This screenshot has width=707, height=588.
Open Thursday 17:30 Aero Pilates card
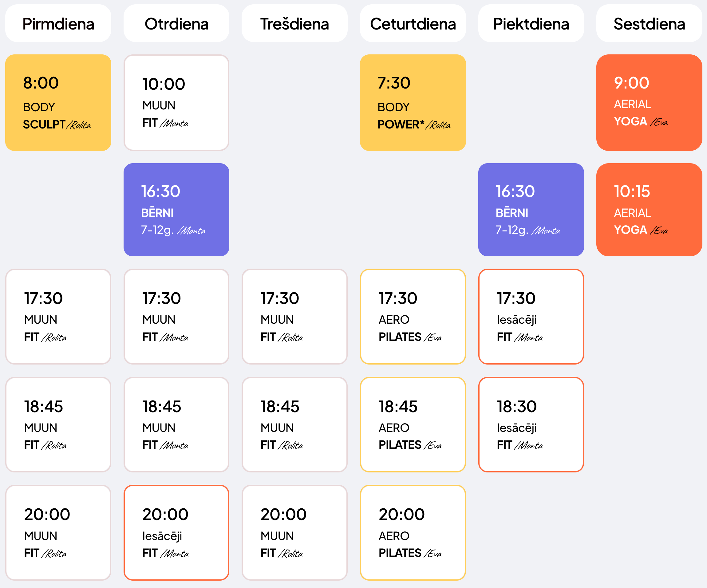click(413, 316)
